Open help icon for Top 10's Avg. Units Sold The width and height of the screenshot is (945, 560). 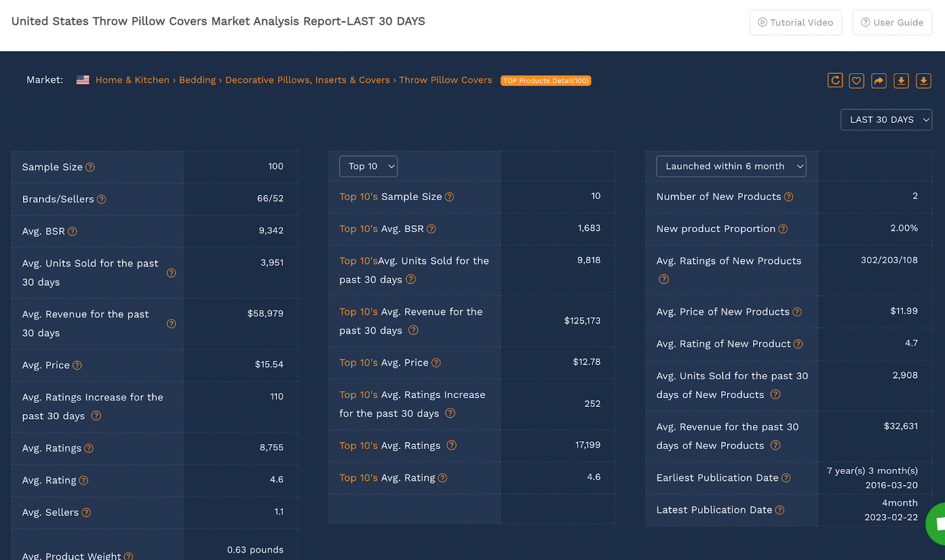[x=411, y=279]
